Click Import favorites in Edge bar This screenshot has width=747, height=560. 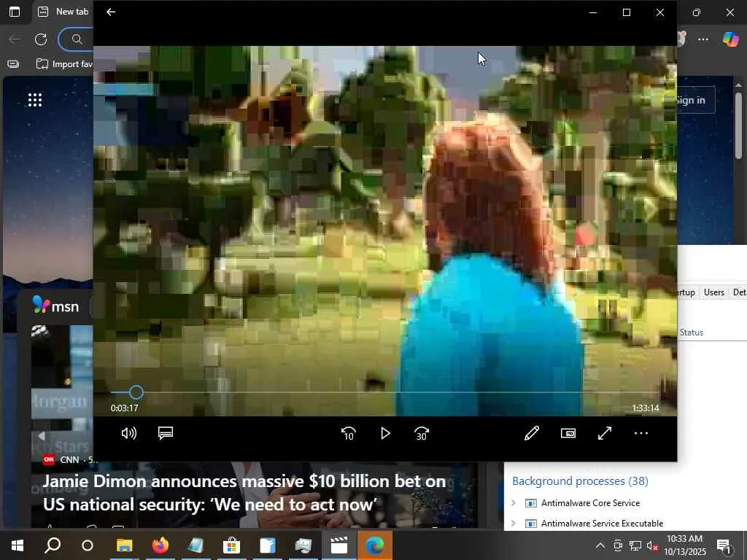pyautogui.click(x=64, y=64)
